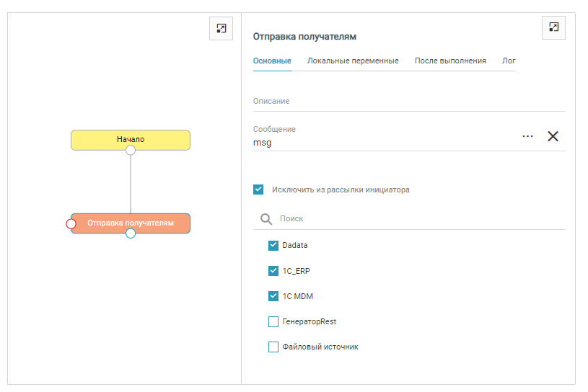This screenshot has width=588, height=392.
Task: Open the После выполнения tab
Action: pyautogui.click(x=450, y=61)
